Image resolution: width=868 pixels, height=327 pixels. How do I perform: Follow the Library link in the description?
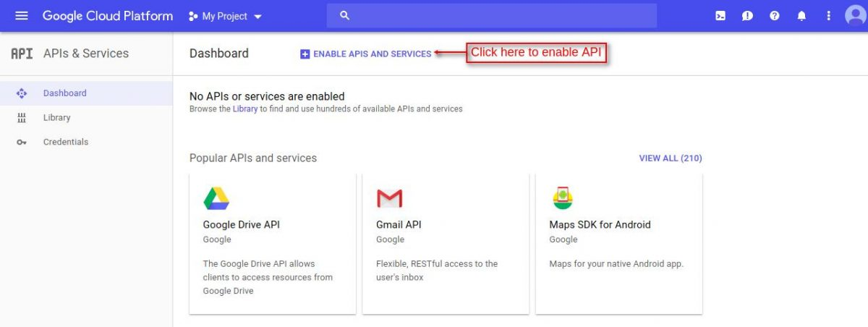pyautogui.click(x=244, y=109)
